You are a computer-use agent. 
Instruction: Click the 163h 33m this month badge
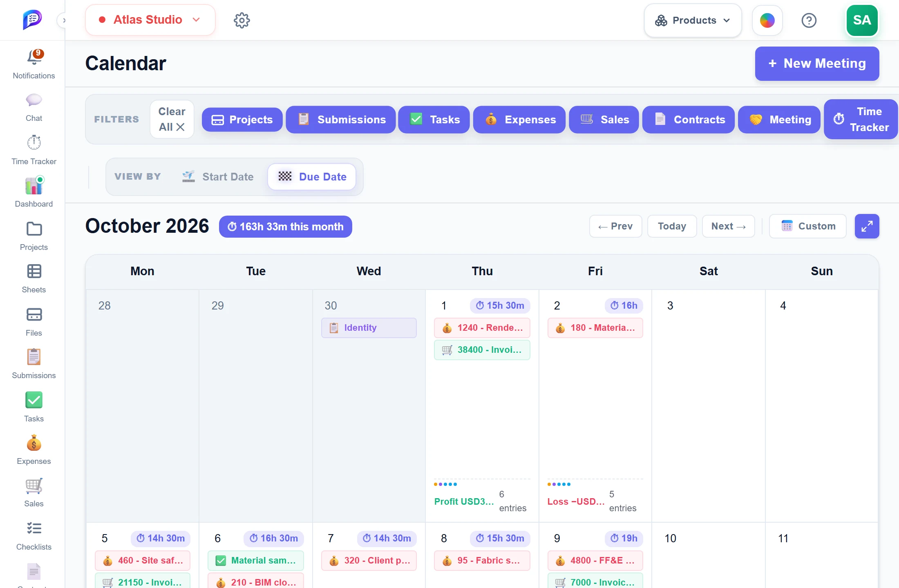(285, 227)
